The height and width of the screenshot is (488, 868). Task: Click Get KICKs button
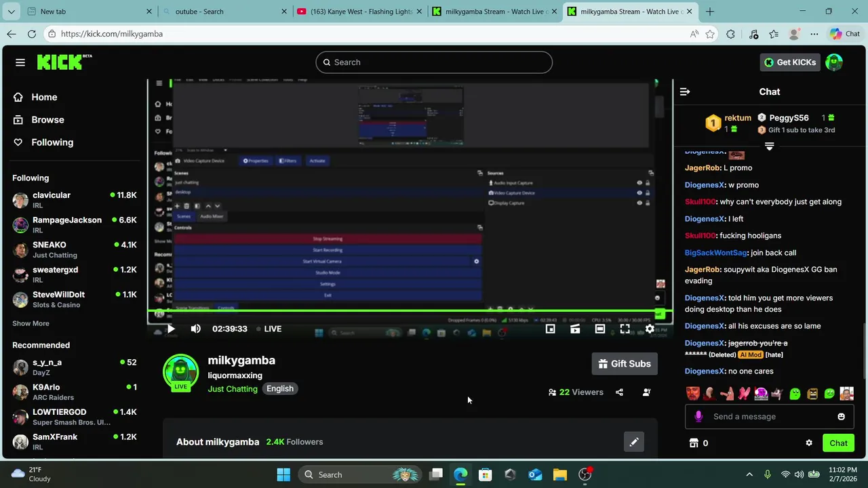[x=790, y=62]
